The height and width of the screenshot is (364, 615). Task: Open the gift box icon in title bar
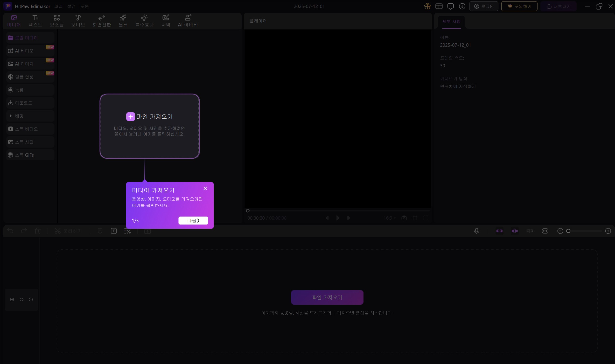(x=427, y=6)
